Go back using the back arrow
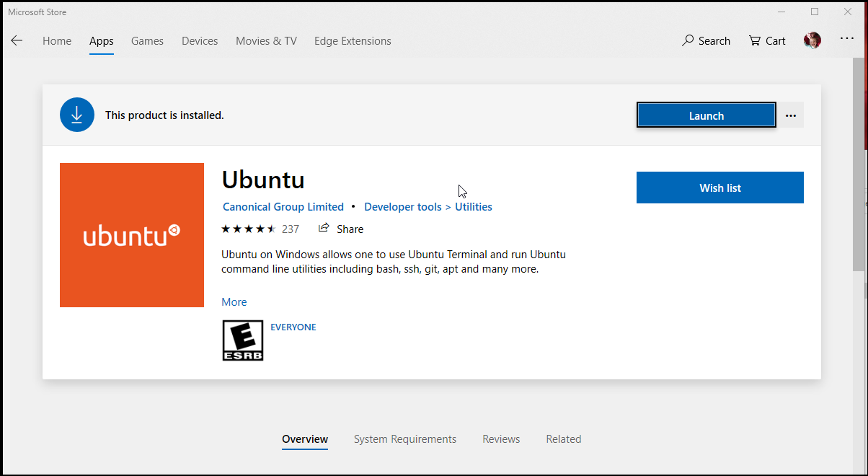The height and width of the screenshot is (476, 868). [x=17, y=40]
